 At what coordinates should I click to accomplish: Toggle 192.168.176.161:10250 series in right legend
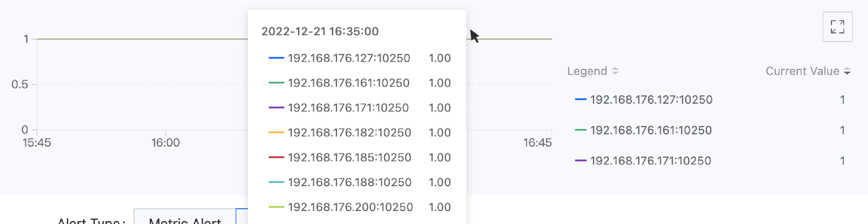click(x=651, y=130)
